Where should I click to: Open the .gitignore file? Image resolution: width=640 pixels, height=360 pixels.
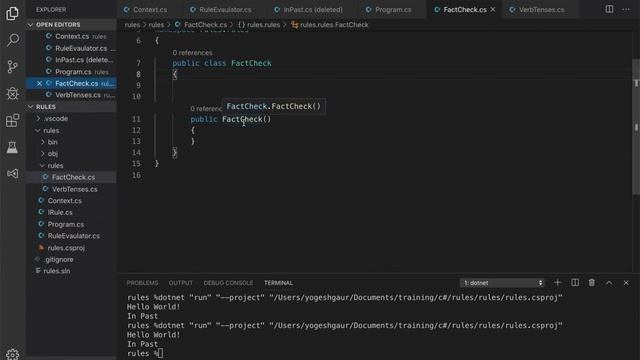click(71, 259)
